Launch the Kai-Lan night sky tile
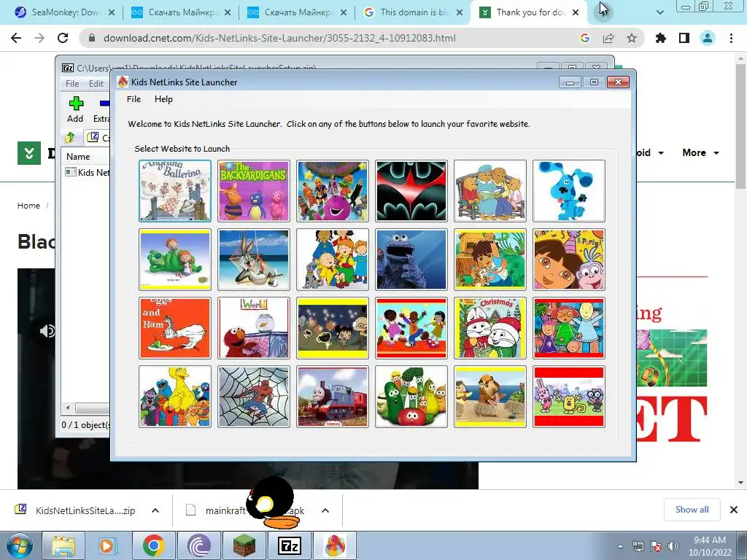Screen dimensions: 747x560 (x=333, y=327)
